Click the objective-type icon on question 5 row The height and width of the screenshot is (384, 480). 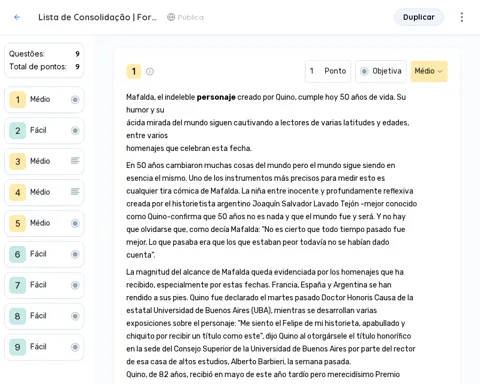tap(75, 223)
